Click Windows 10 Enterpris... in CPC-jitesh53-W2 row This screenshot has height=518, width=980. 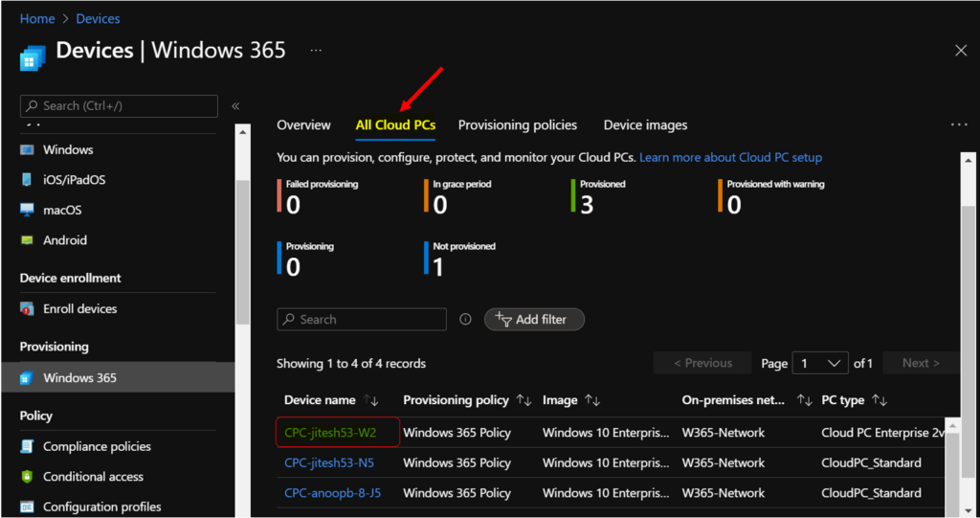coord(606,433)
